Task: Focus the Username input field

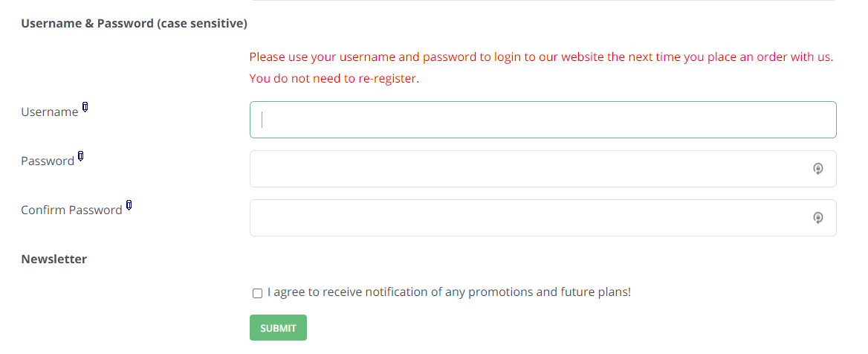Action: tap(543, 120)
